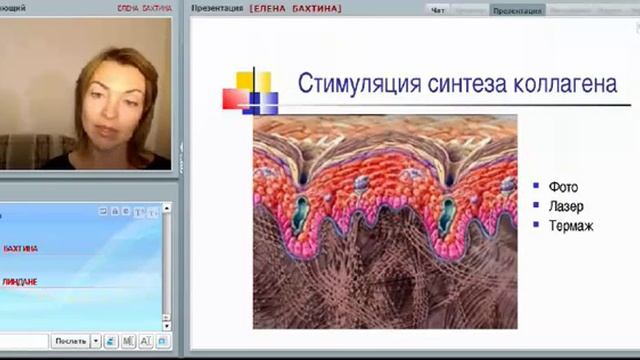Click the window-detach icon left of the lock
This screenshot has height=360, width=640.
(x=103, y=211)
